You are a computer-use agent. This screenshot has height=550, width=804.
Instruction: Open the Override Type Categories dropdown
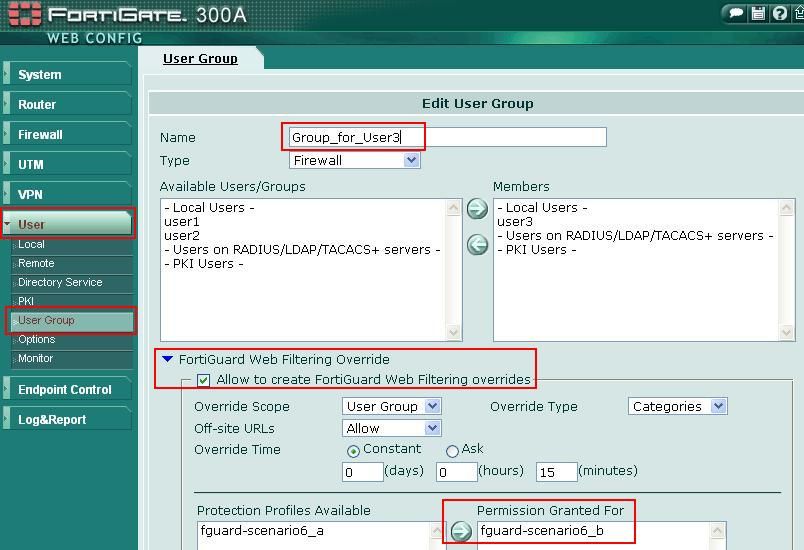coord(677,406)
